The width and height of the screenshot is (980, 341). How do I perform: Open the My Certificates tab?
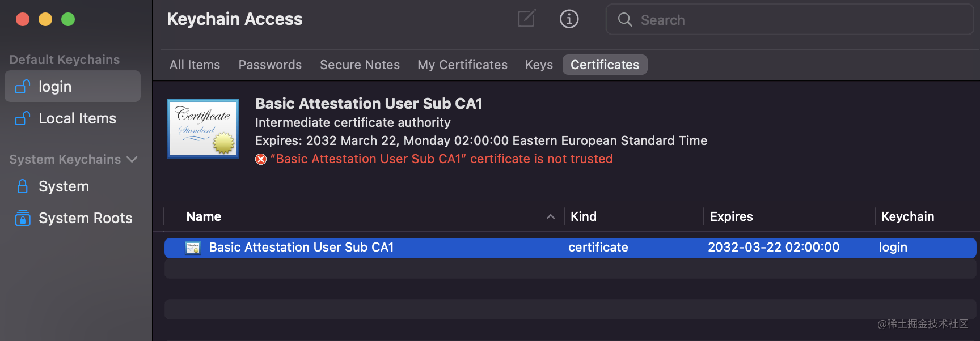click(462, 65)
